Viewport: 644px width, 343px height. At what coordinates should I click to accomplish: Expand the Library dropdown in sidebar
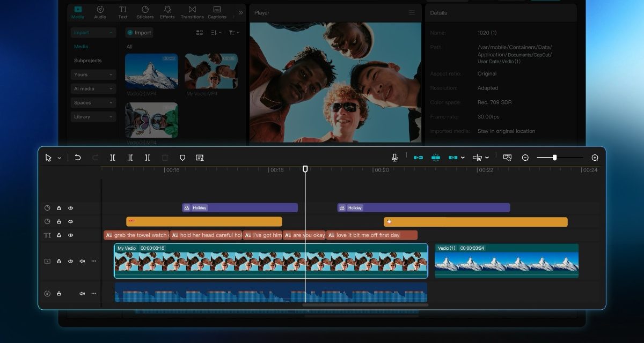click(x=94, y=116)
